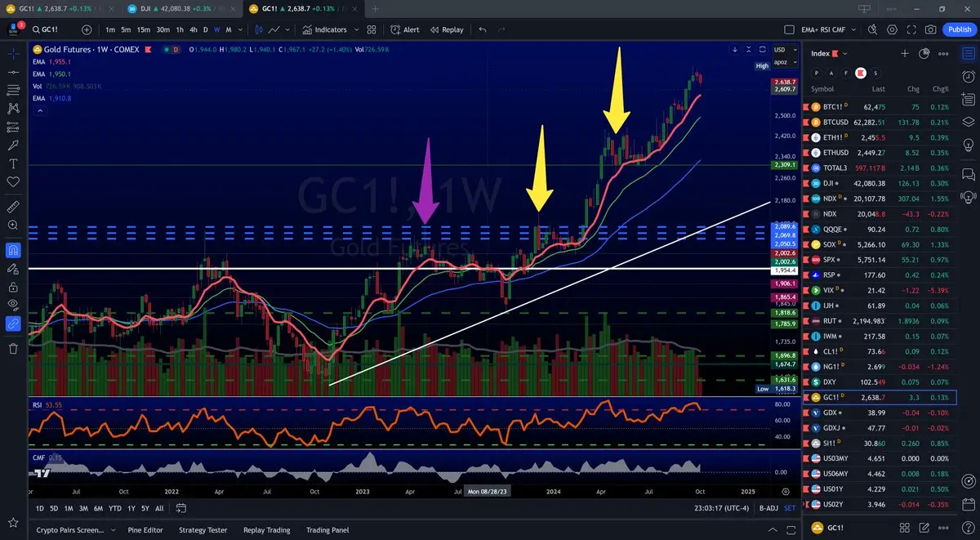Select the red flag filter in the watchlist
The height and width of the screenshot is (540, 980).
click(860, 74)
